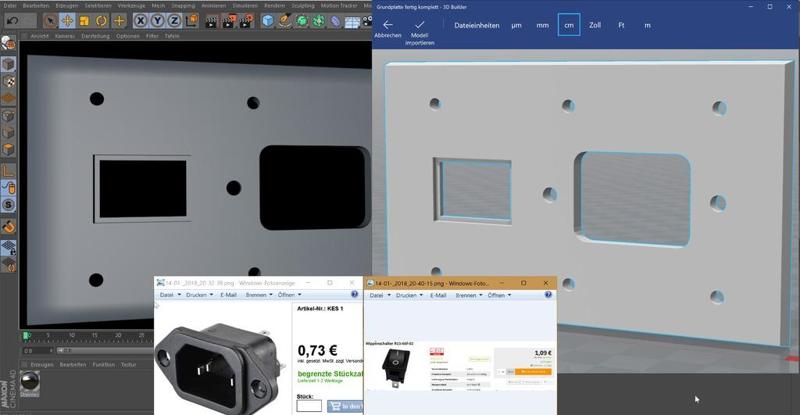This screenshot has width=800, height=415.
Task: Choose m as import unit
Action: 647,26
